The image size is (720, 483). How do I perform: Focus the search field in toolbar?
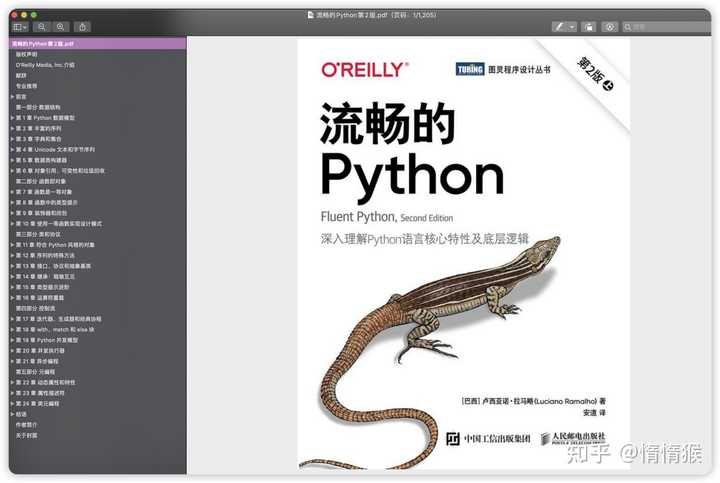[667, 27]
